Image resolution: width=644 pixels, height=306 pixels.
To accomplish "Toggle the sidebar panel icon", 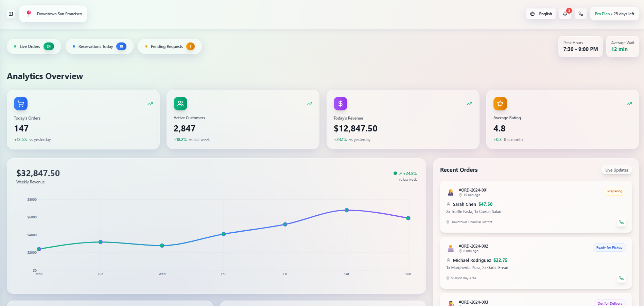I will (x=11, y=14).
